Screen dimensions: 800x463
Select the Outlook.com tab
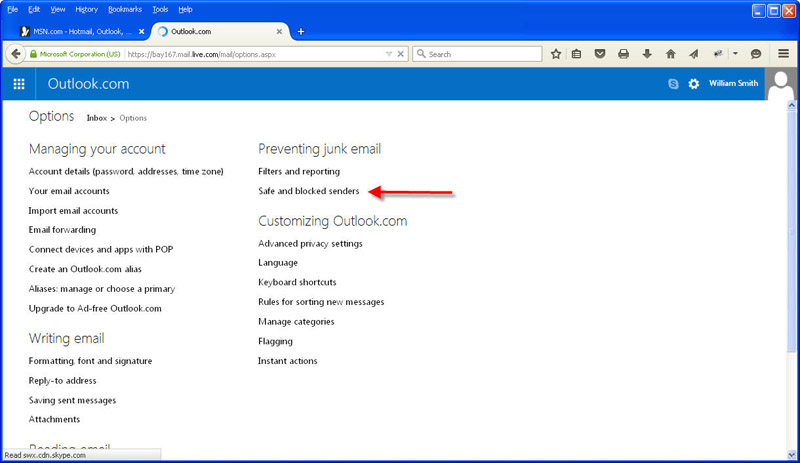(x=220, y=32)
